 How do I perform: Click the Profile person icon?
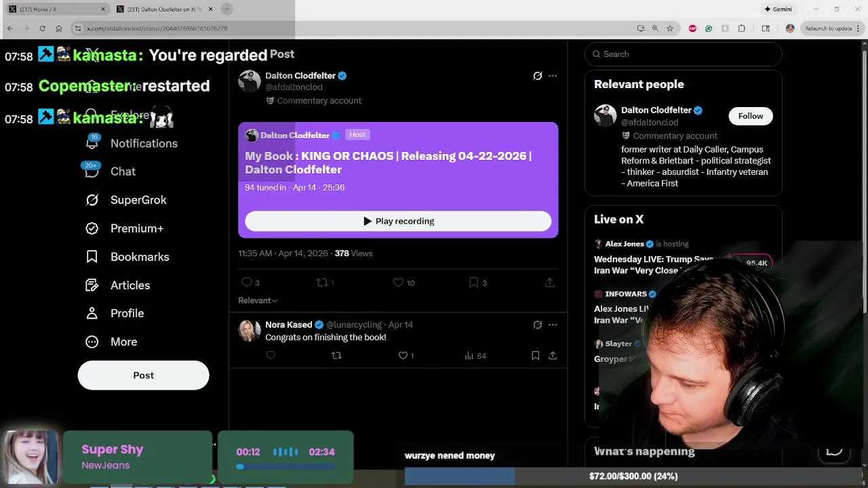click(x=92, y=313)
